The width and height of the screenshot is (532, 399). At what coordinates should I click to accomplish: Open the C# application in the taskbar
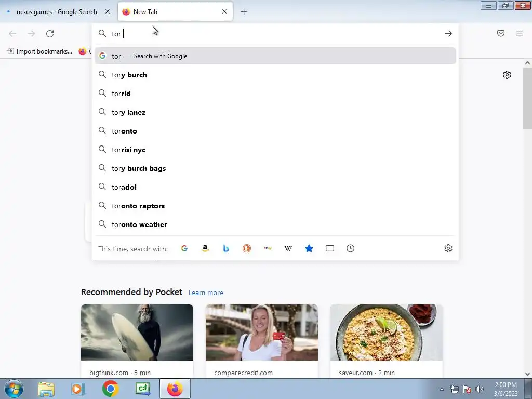point(143,389)
